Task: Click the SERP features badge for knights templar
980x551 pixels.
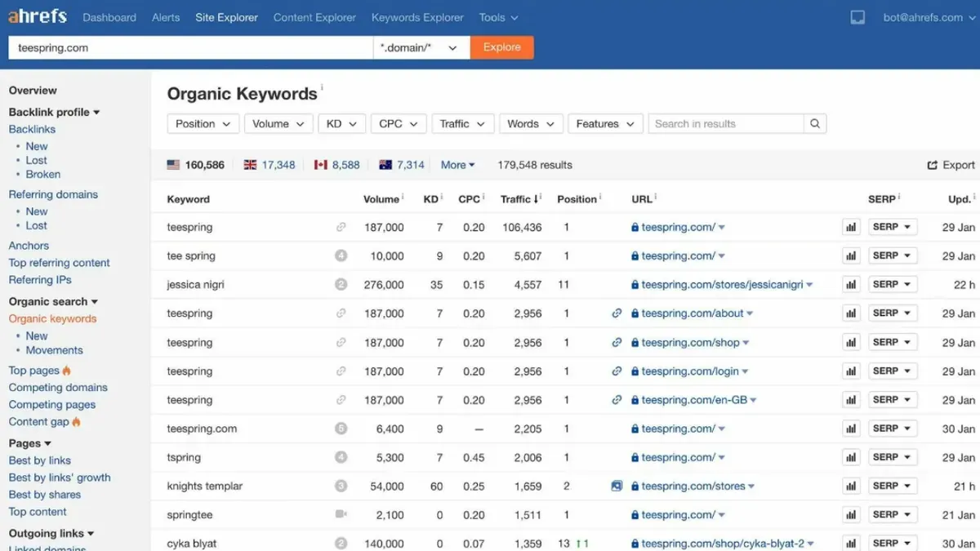Action: point(341,486)
